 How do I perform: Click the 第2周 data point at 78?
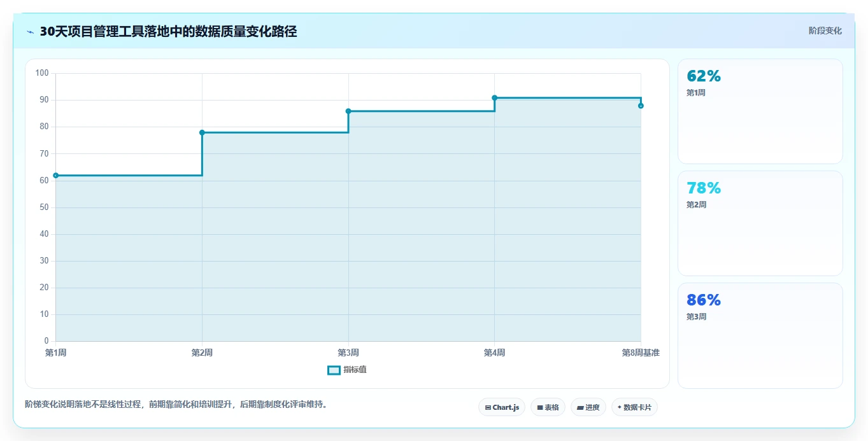[202, 132]
